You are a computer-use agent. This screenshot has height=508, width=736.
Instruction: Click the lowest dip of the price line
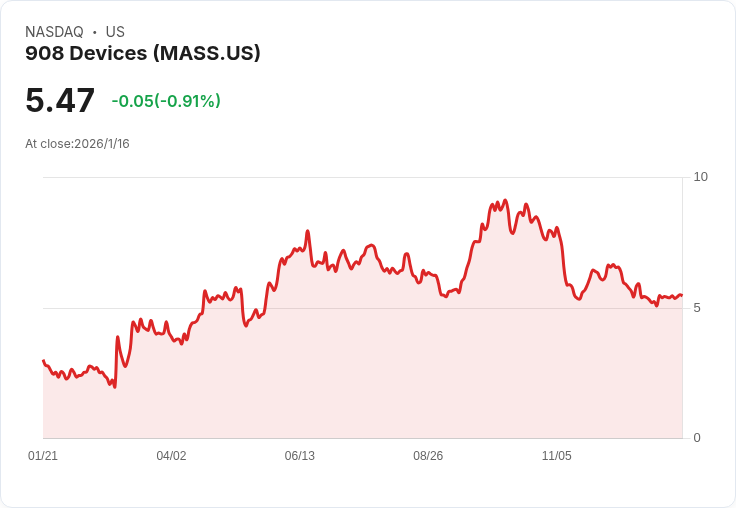coord(115,386)
